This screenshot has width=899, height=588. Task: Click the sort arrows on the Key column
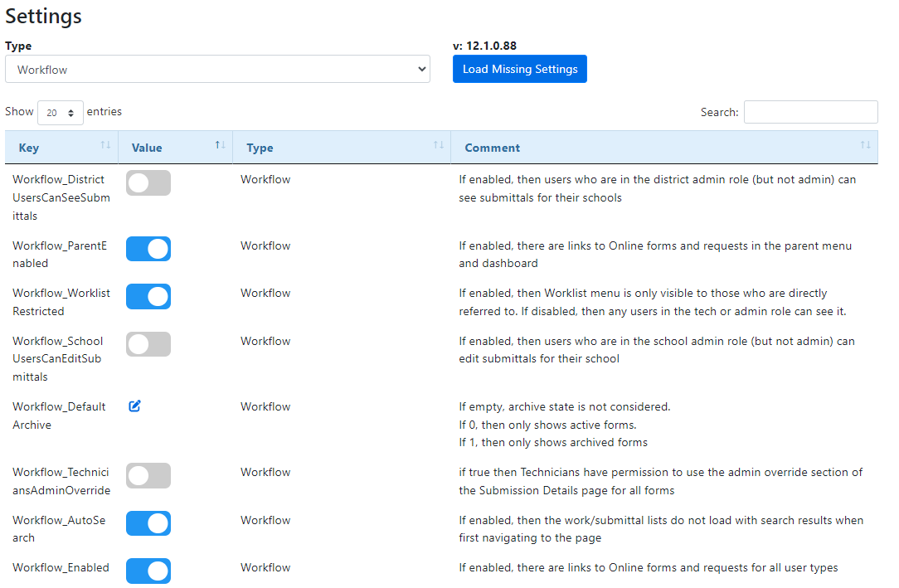(x=107, y=146)
